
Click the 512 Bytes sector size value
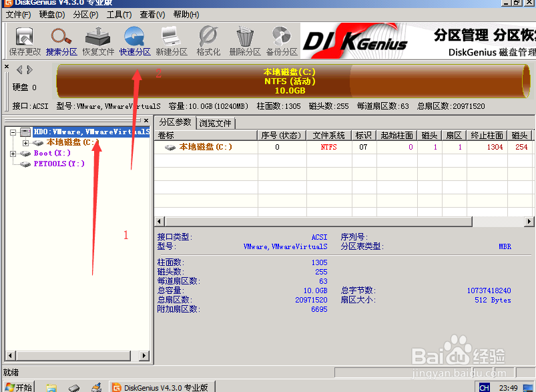[x=493, y=300]
